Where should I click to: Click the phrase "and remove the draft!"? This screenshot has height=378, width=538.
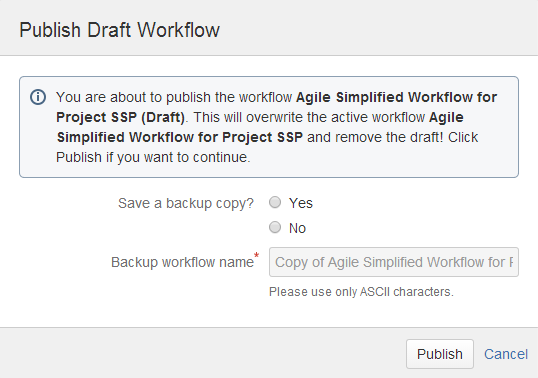375,137
